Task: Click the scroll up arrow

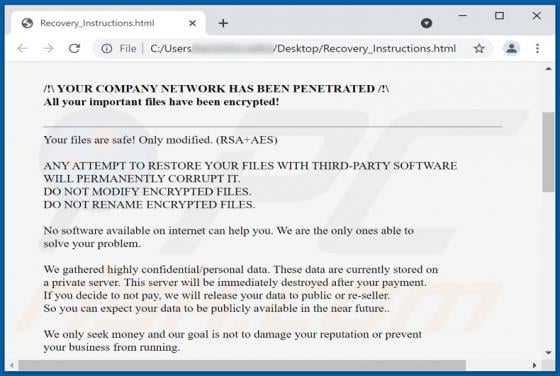Action: tap(548, 69)
